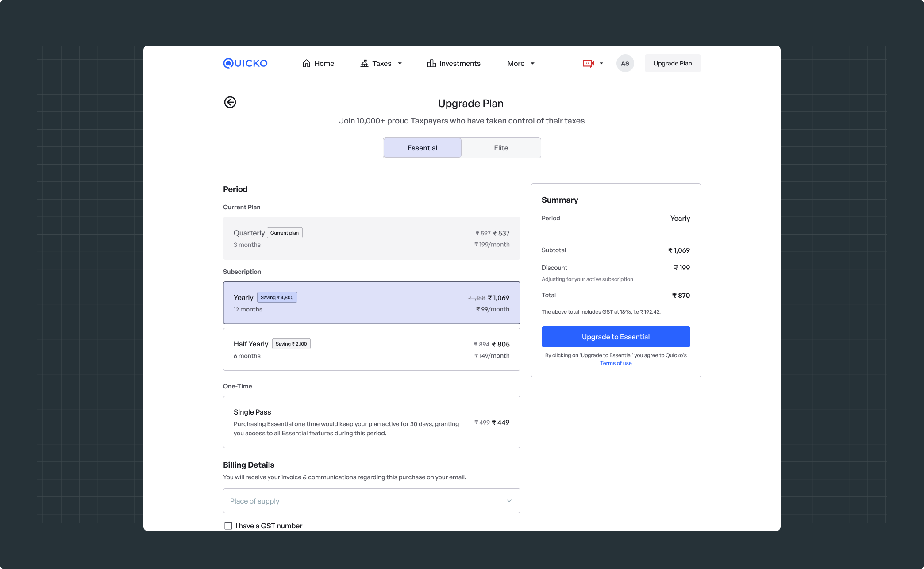Click the Summary subtotal ₹ 1,069 value
This screenshot has width=924, height=569.
coord(679,250)
